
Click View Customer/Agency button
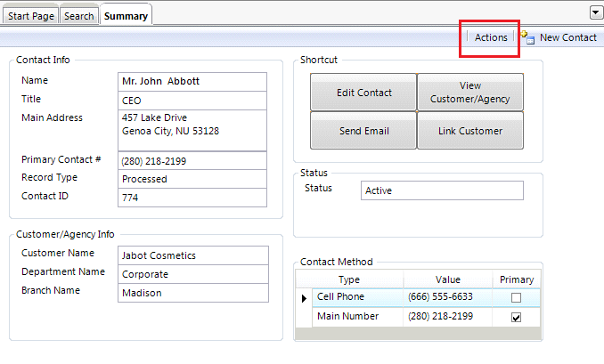470,93
